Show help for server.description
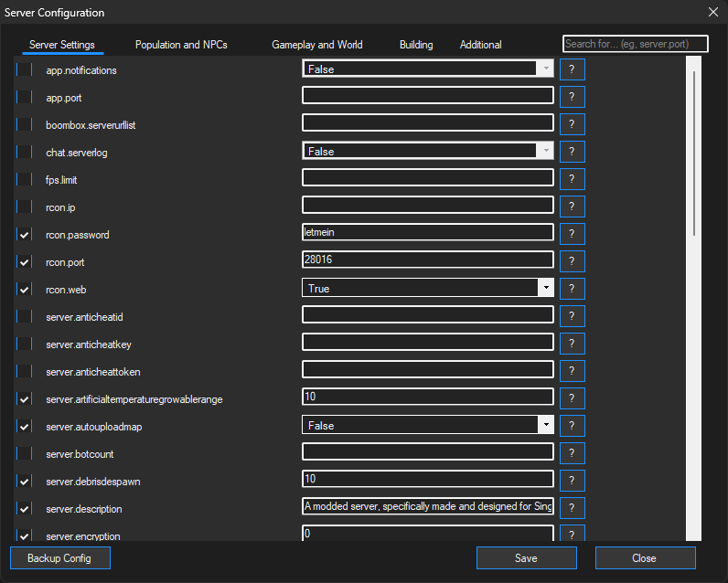The width and height of the screenshot is (728, 583). click(572, 508)
